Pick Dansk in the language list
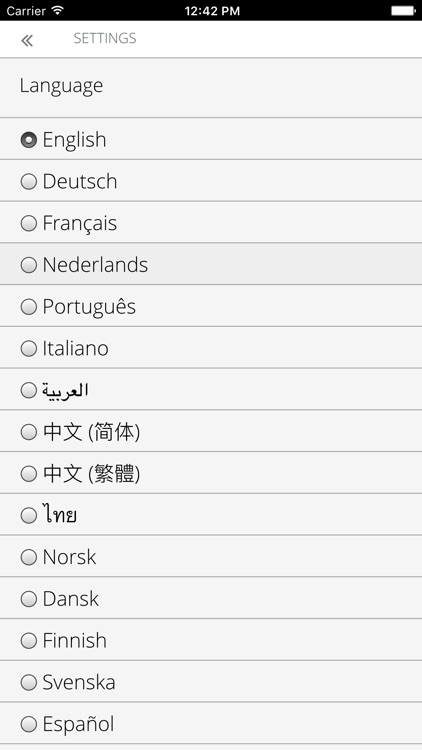 [x=211, y=598]
